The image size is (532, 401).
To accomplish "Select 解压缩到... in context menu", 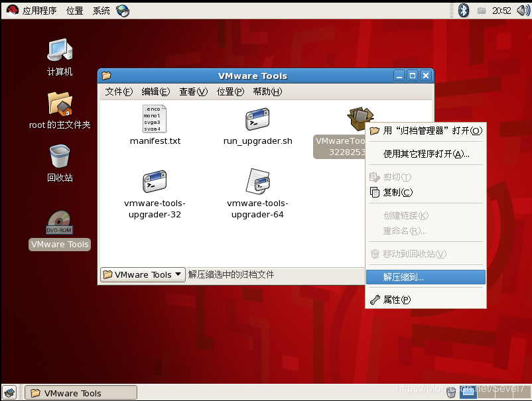I will [x=426, y=277].
